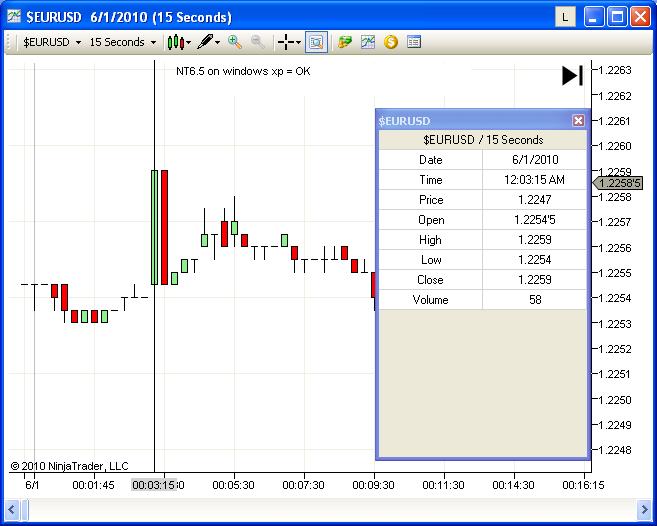657x526 pixels.
Task: Click the gold dollar coin icon
Action: (391, 42)
